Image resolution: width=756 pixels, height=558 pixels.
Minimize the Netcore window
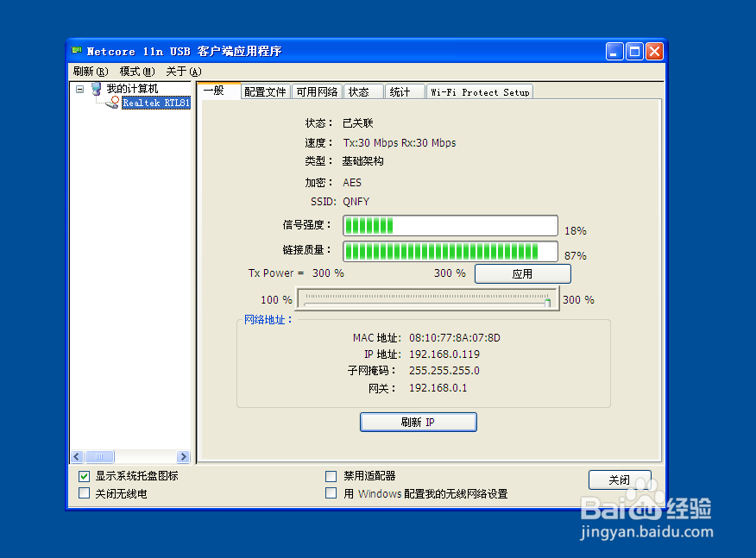(x=614, y=52)
